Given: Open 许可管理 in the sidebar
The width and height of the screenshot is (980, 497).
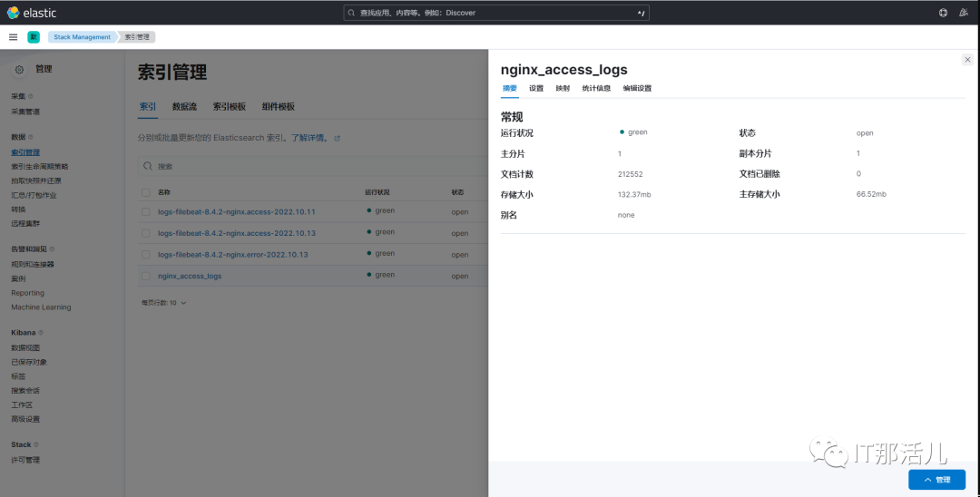Looking at the screenshot, I should 25,460.
